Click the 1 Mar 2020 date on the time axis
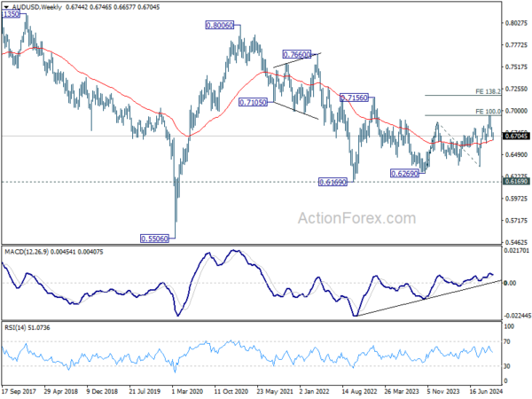This screenshot has height=399, width=532. (188, 391)
